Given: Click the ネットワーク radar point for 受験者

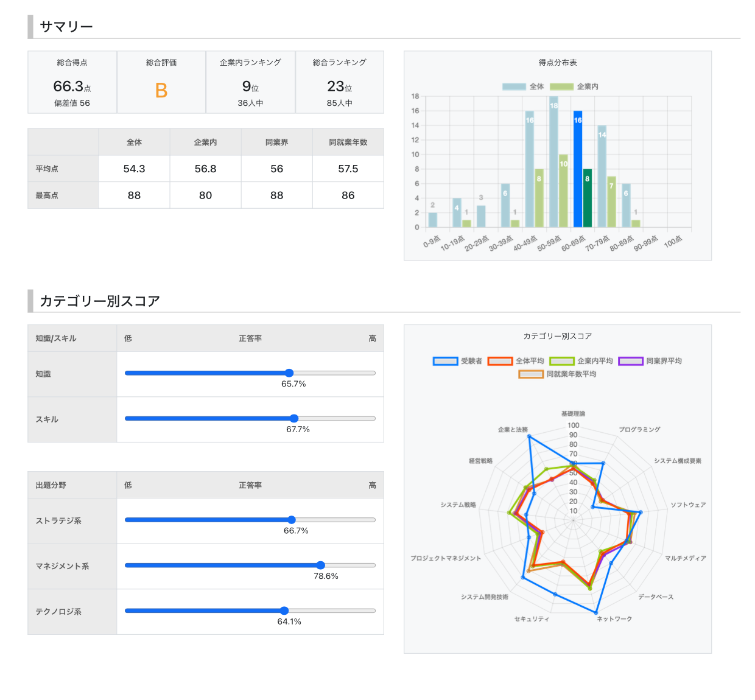Looking at the screenshot, I should [x=596, y=612].
